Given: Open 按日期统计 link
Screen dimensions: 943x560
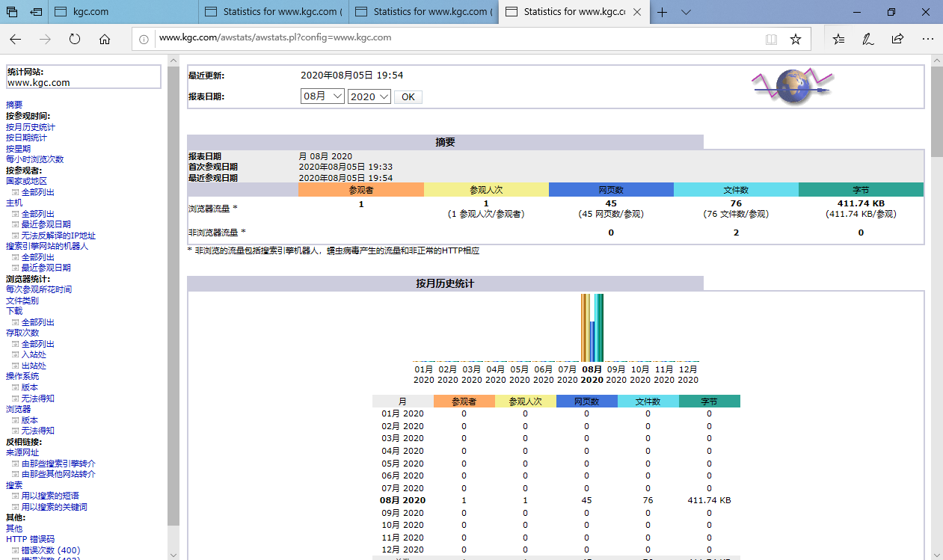Looking at the screenshot, I should (x=26, y=138).
